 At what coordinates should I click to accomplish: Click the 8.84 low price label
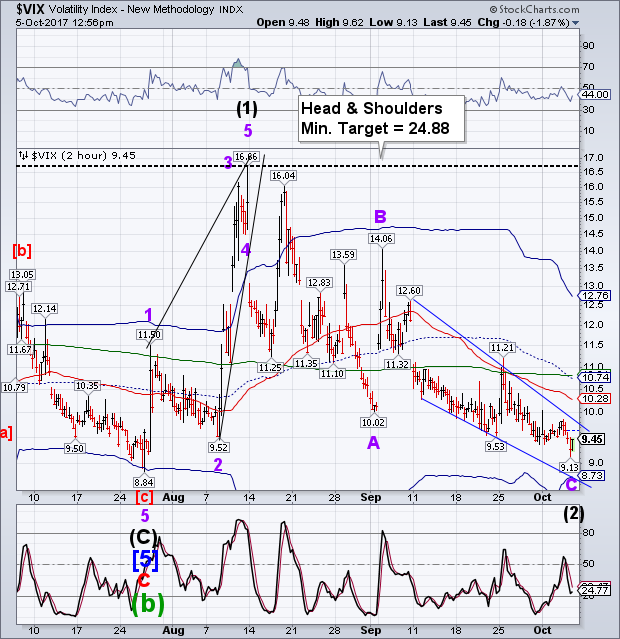click(146, 481)
